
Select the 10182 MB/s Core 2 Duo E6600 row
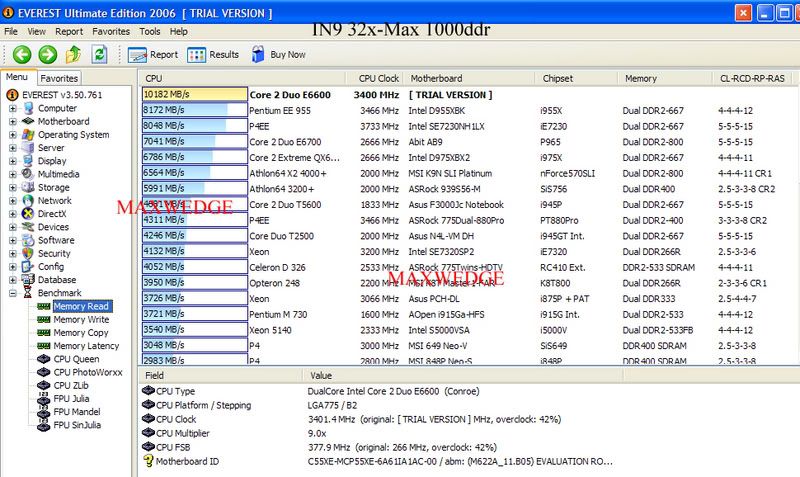(468, 95)
